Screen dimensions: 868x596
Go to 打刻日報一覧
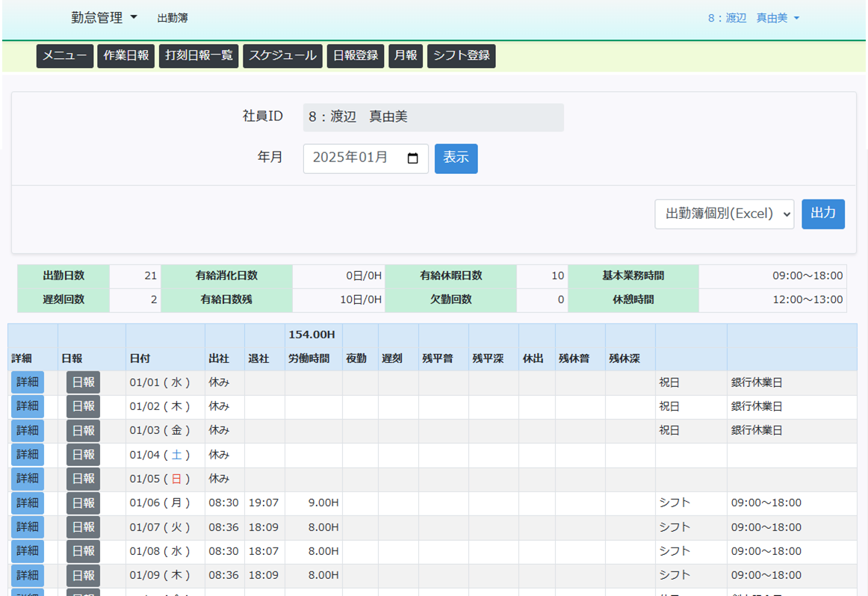[x=199, y=56]
